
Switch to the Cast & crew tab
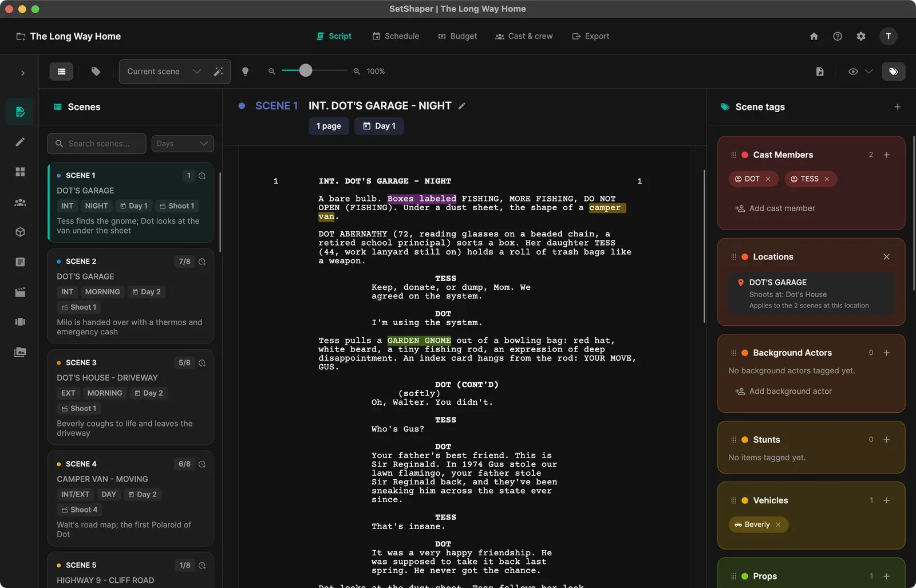(x=524, y=36)
